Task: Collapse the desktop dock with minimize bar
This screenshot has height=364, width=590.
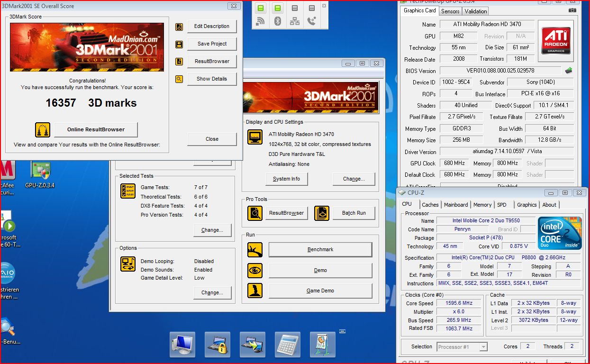Action: [342, 331]
